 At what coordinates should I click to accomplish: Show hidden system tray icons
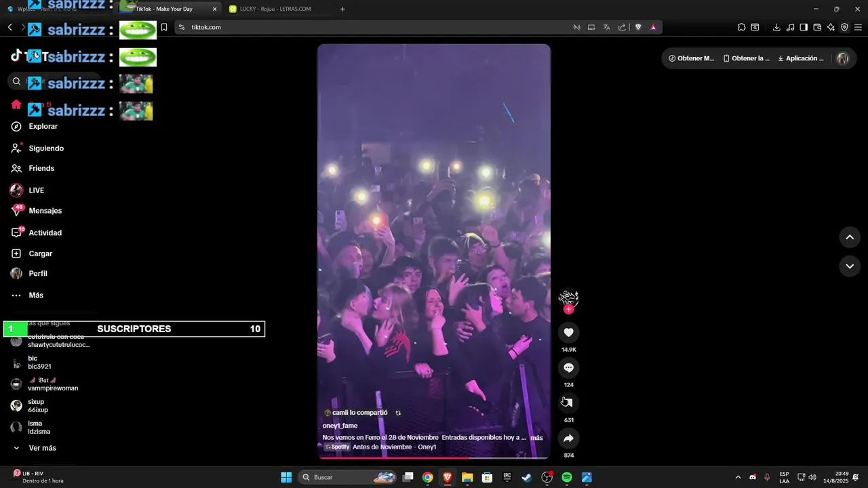pyautogui.click(x=738, y=477)
